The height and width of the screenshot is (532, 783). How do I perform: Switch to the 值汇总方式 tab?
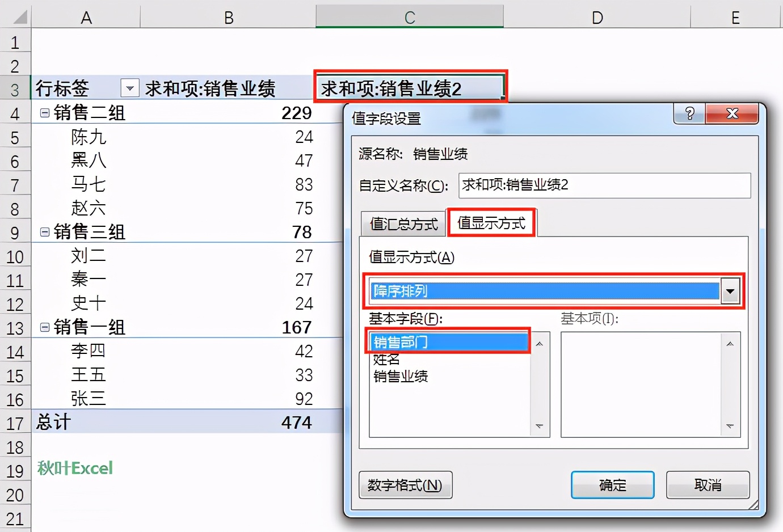pos(403,224)
